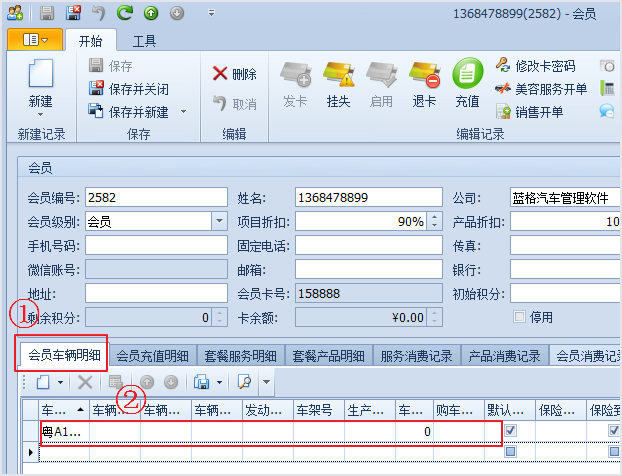Toggle the 停用 disabled checkbox
The image size is (622, 476).
click(x=519, y=317)
